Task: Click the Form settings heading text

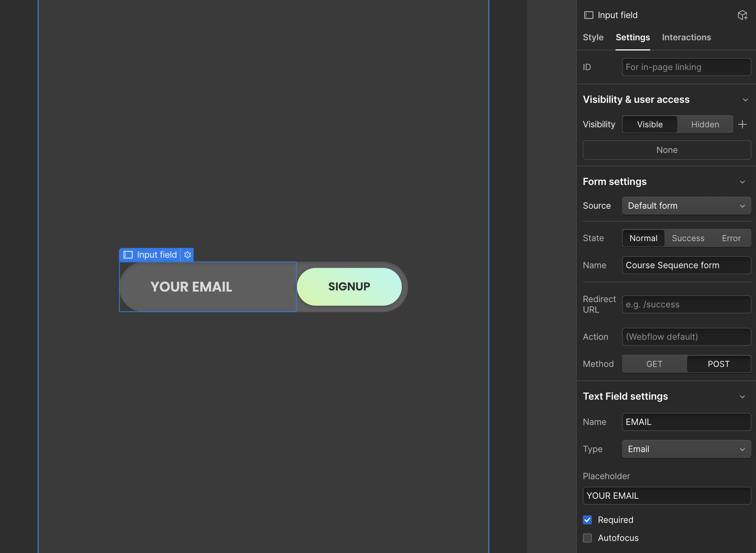Action: (614, 182)
